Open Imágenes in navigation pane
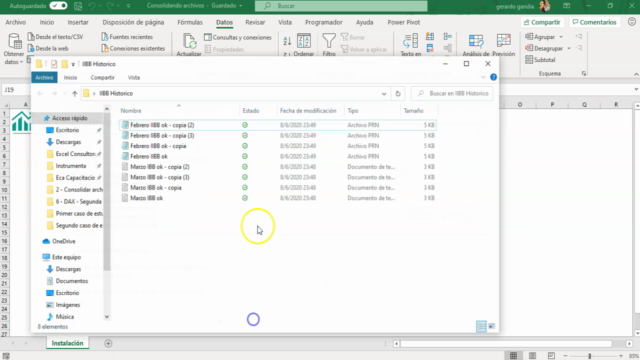 pos(63,305)
